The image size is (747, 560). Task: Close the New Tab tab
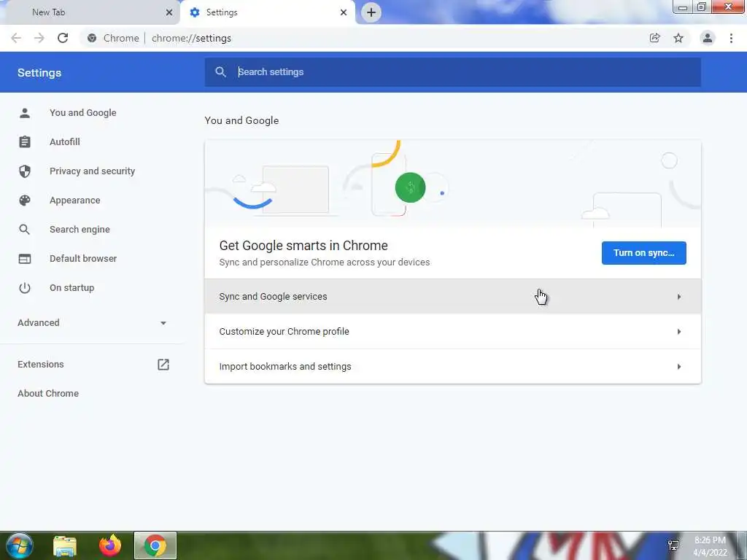[169, 12]
